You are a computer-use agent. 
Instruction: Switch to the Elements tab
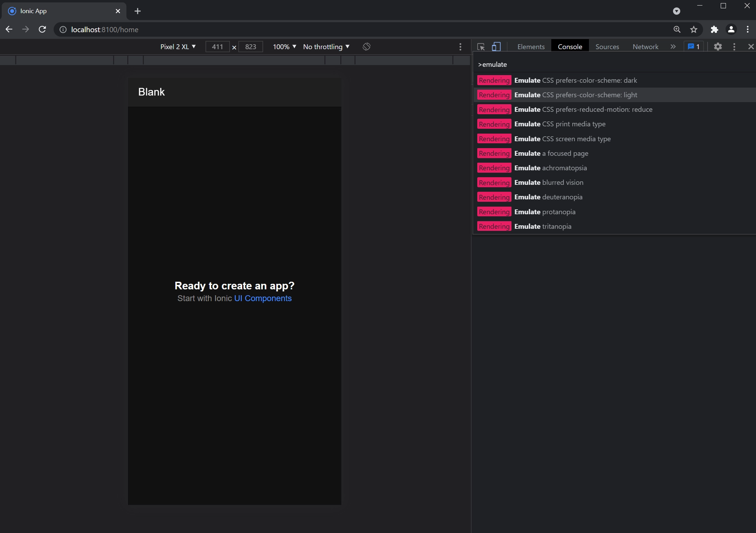pos(531,46)
